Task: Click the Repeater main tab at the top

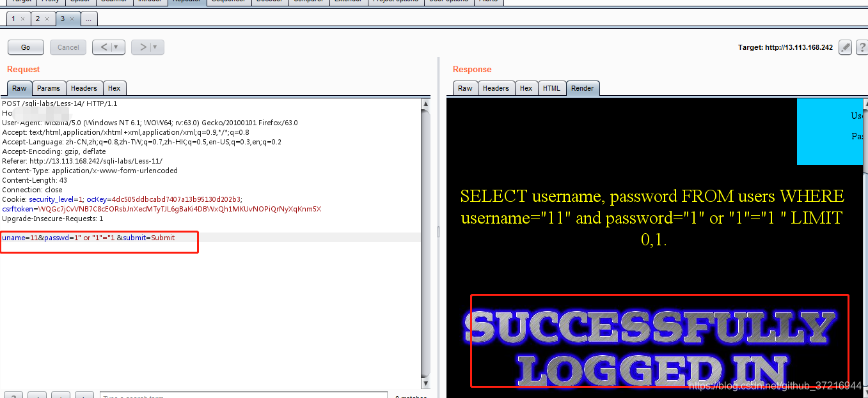Action: [187, 2]
